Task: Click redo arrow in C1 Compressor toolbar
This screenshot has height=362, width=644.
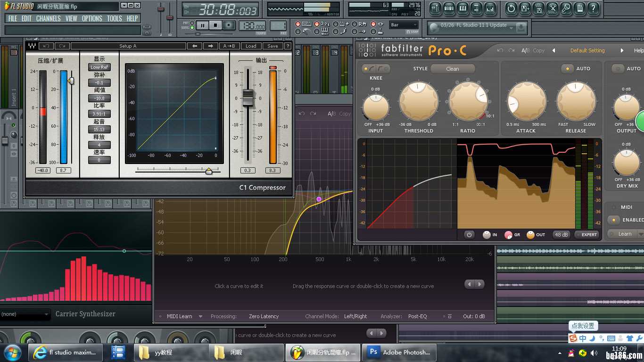Action: 62,46
